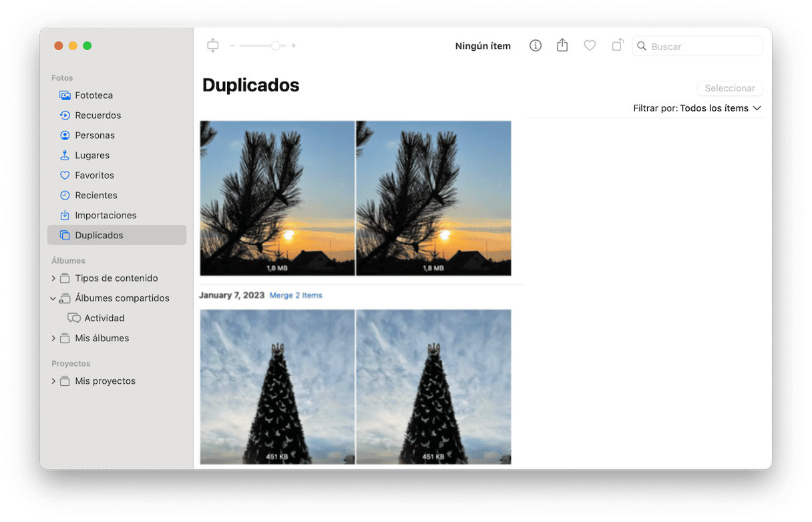The image size is (812, 522).
Task: Click the favorite heart icon in toolbar
Action: coord(590,45)
